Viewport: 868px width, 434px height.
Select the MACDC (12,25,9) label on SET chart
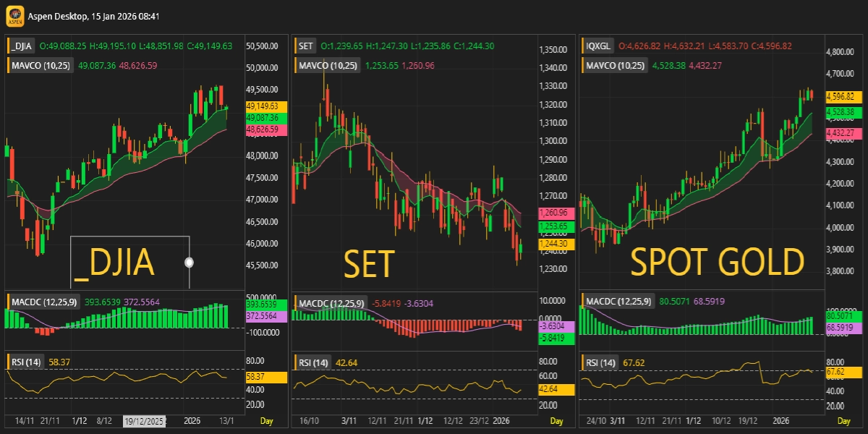coord(333,302)
